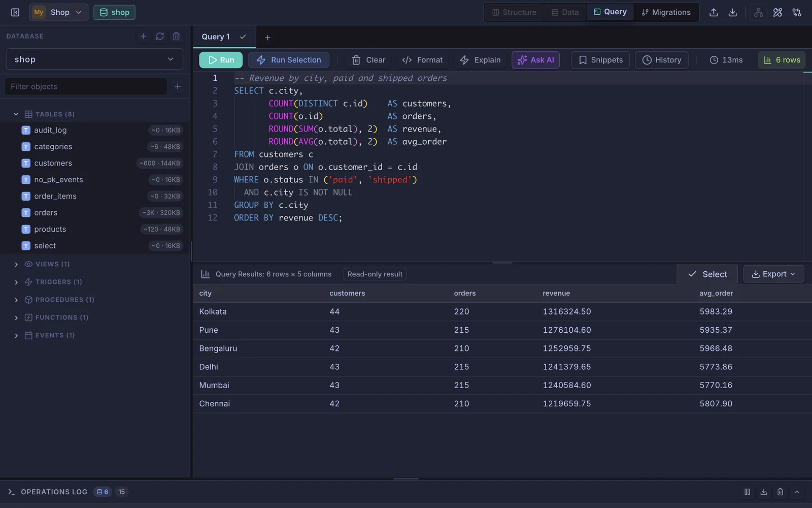Click the refresh database icon
Viewport: 812px width, 508px height.
tap(160, 36)
